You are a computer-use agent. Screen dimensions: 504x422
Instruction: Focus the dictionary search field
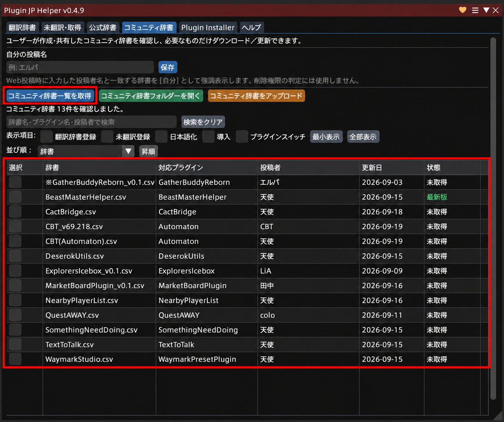(92, 122)
